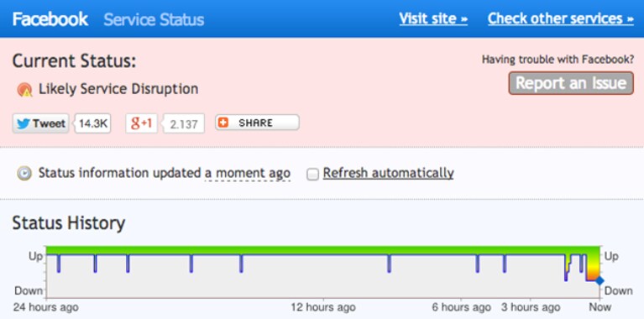Enable the Refresh automatically checkbox
The height and width of the screenshot is (319, 644).
[x=313, y=175]
